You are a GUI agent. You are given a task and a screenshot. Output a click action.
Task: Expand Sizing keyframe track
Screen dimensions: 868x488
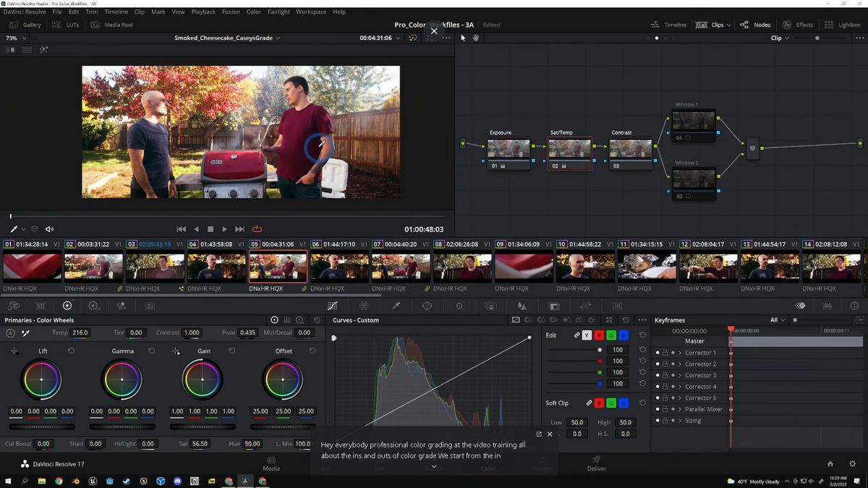tap(680, 421)
